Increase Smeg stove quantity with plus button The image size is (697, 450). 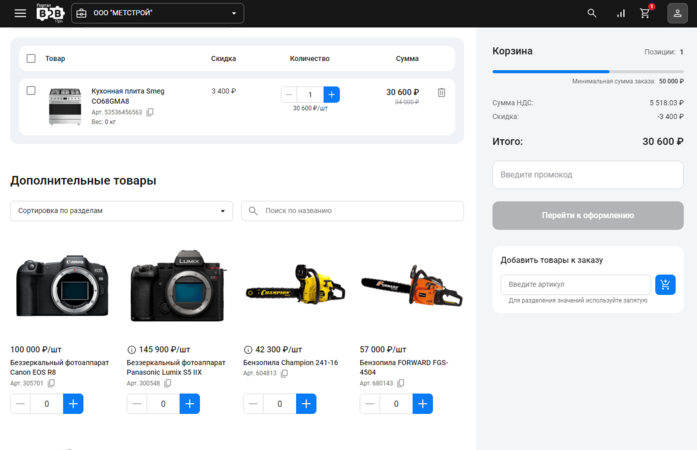pyautogui.click(x=331, y=94)
